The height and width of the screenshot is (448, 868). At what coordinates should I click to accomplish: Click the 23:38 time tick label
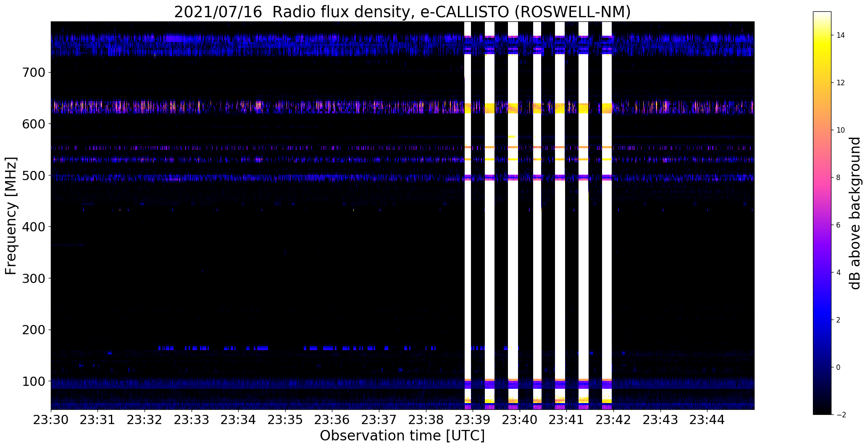coord(426,420)
